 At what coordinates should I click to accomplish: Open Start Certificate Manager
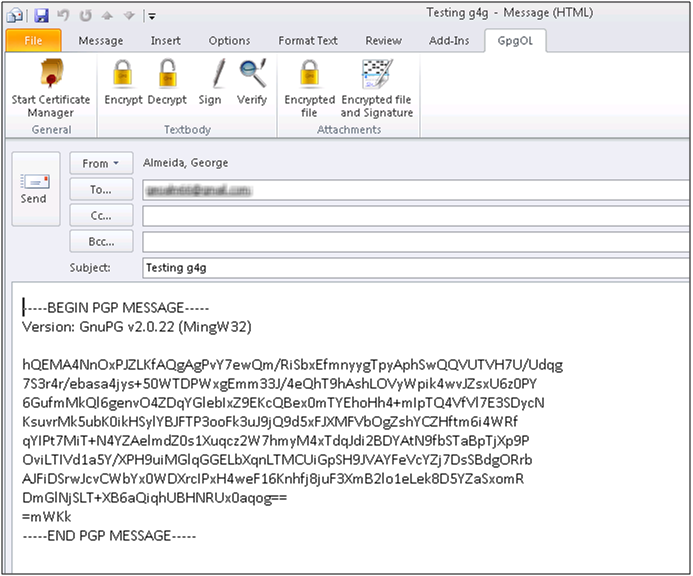(51, 89)
